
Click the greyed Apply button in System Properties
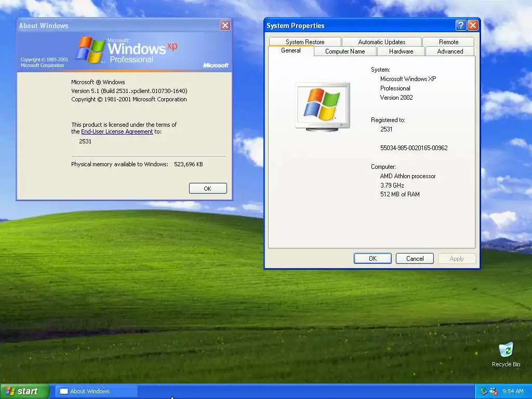coord(457,259)
